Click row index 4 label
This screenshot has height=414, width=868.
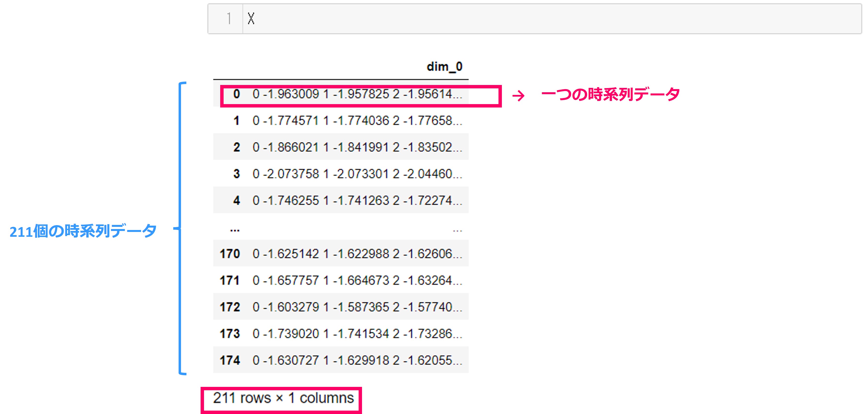tap(237, 201)
